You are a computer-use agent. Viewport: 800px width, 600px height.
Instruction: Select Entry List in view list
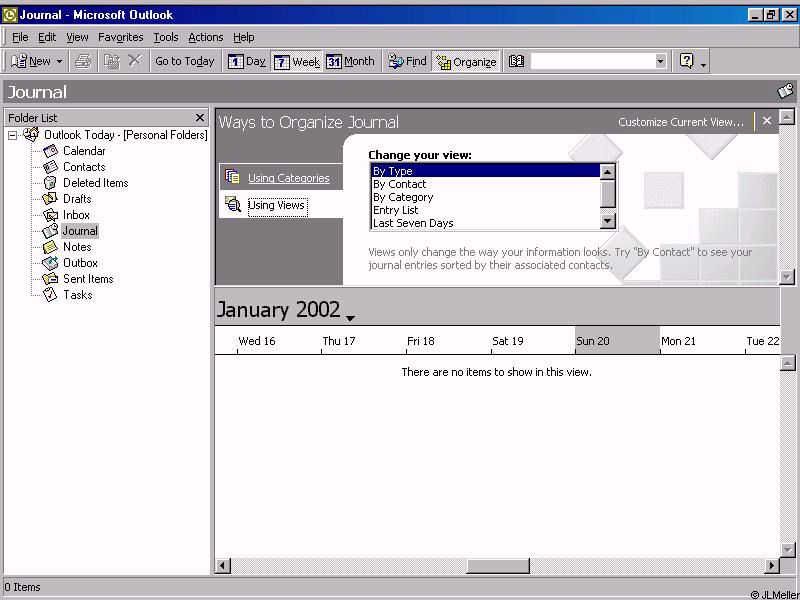(486, 210)
